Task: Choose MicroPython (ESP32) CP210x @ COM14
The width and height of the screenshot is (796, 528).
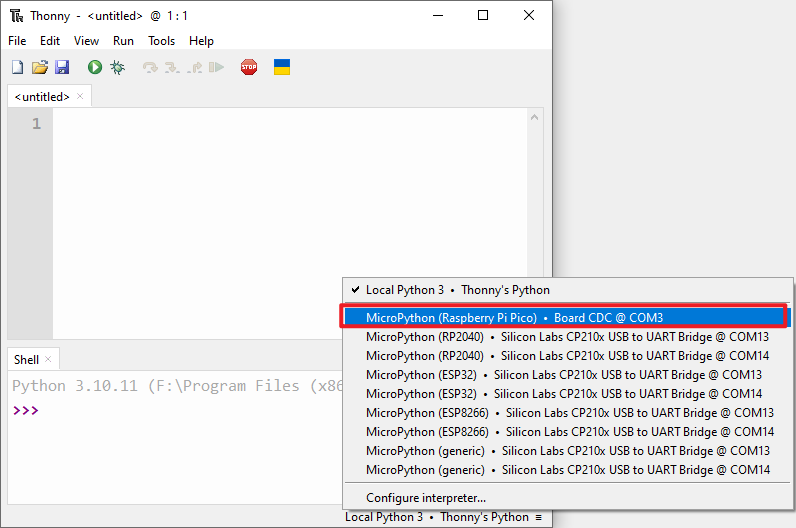Action: [568, 394]
